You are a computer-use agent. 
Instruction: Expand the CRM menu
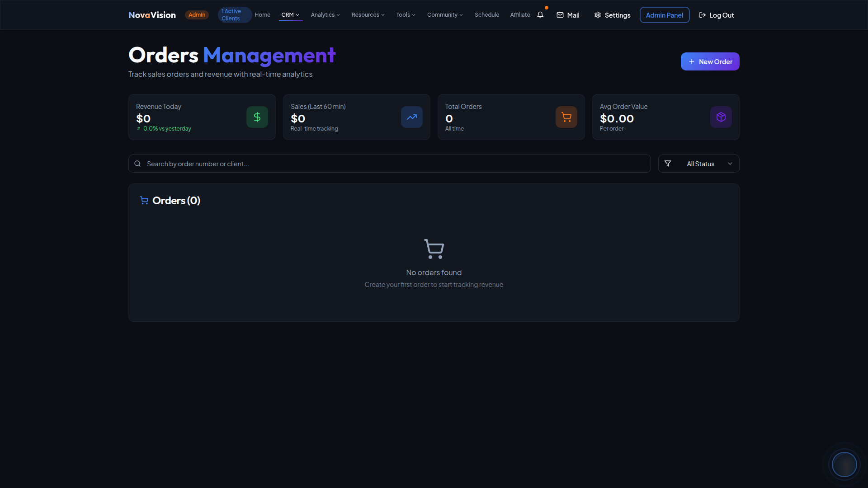290,15
